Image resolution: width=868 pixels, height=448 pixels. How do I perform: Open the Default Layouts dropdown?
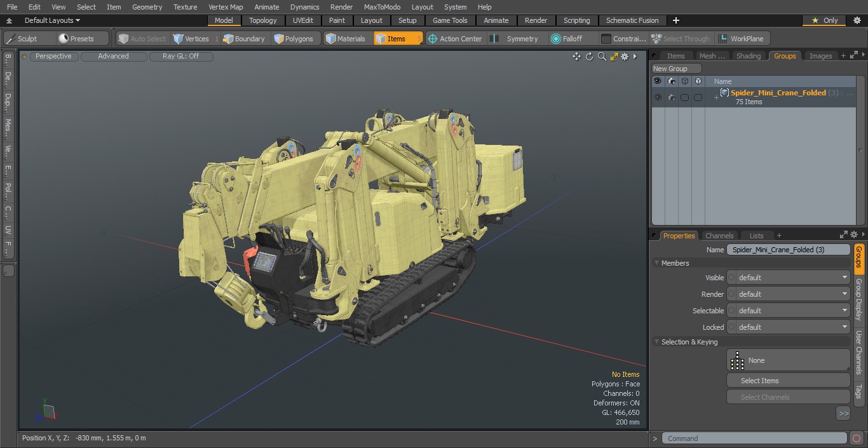pyautogui.click(x=52, y=20)
